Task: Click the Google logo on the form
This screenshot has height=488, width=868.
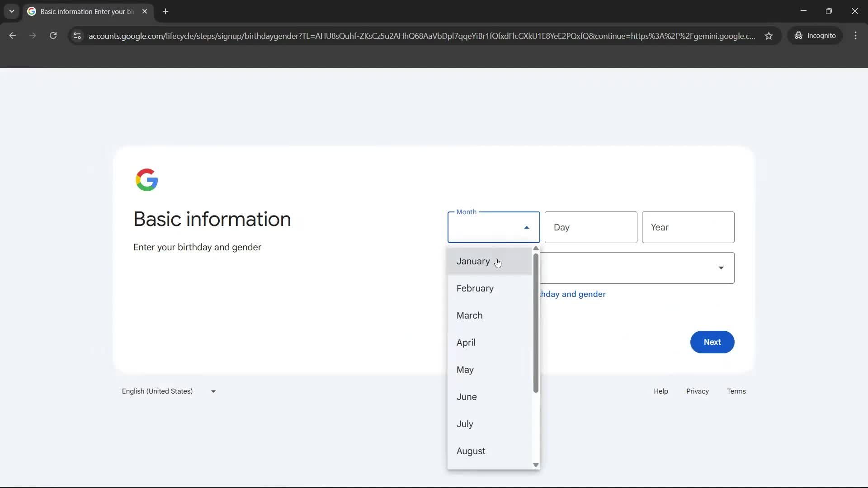Action: click(146, 179)
